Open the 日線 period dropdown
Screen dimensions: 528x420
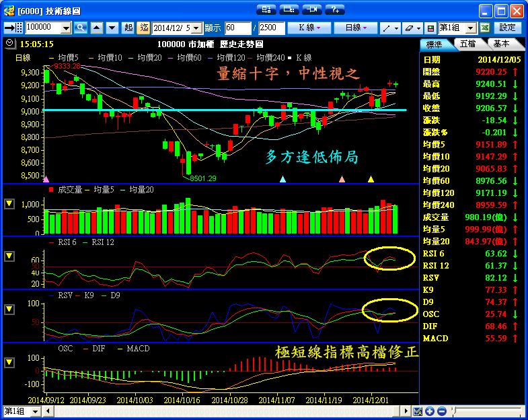(356, 28)
